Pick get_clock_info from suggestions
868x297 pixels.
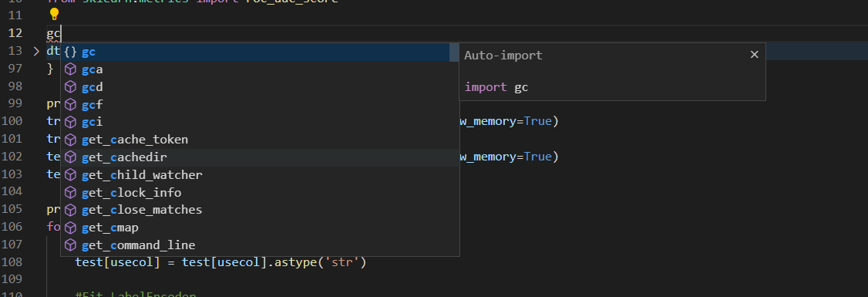pos(260,193)
